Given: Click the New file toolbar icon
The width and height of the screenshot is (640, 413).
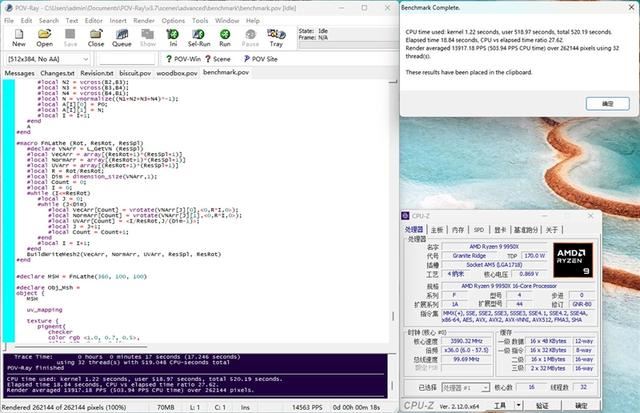Looking at the screenshot, I should (x=19, y=38).
